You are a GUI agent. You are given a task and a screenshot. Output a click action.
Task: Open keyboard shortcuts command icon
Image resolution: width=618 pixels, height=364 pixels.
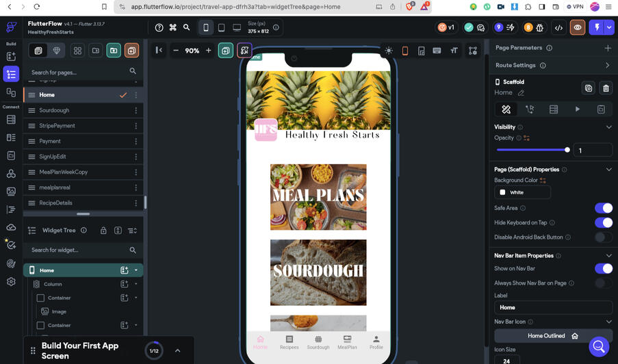pyautogui.click(x=173, y=28)
